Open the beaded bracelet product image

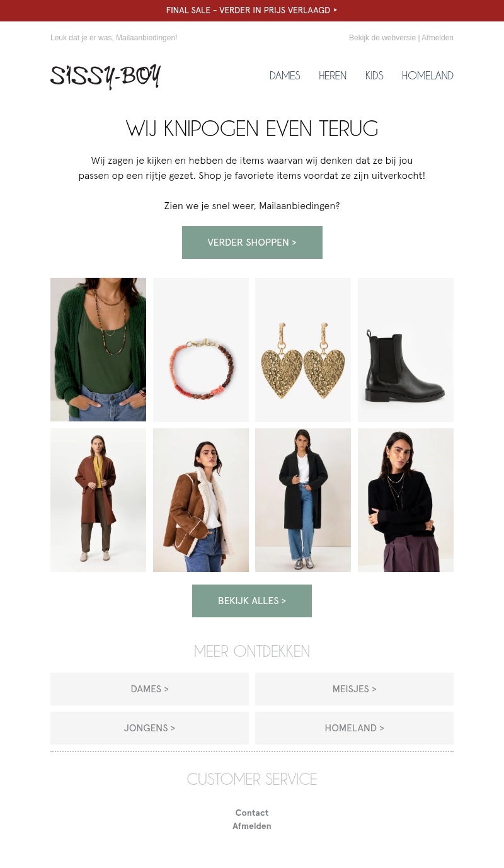tap(201, 350)
